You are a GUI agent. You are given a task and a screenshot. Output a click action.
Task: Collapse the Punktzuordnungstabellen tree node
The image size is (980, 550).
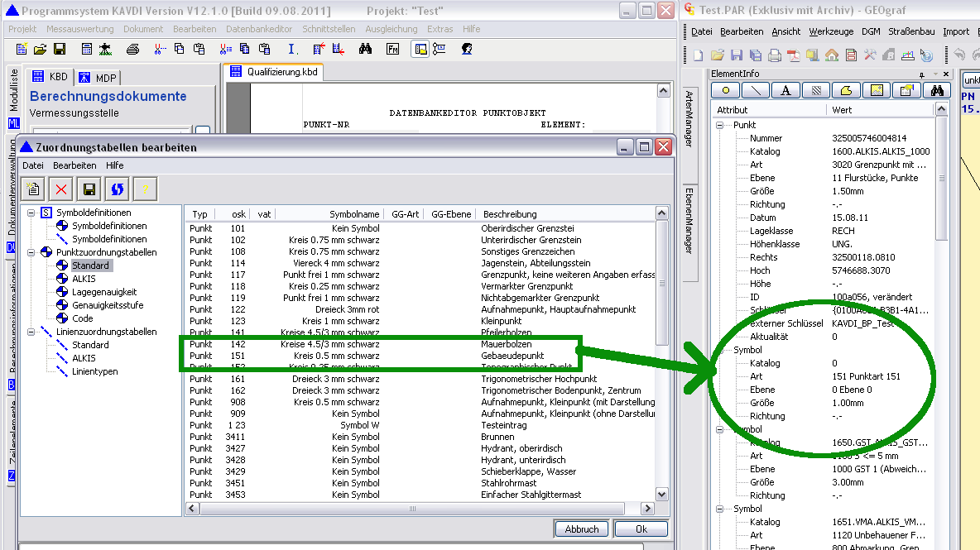coord(32,252)
